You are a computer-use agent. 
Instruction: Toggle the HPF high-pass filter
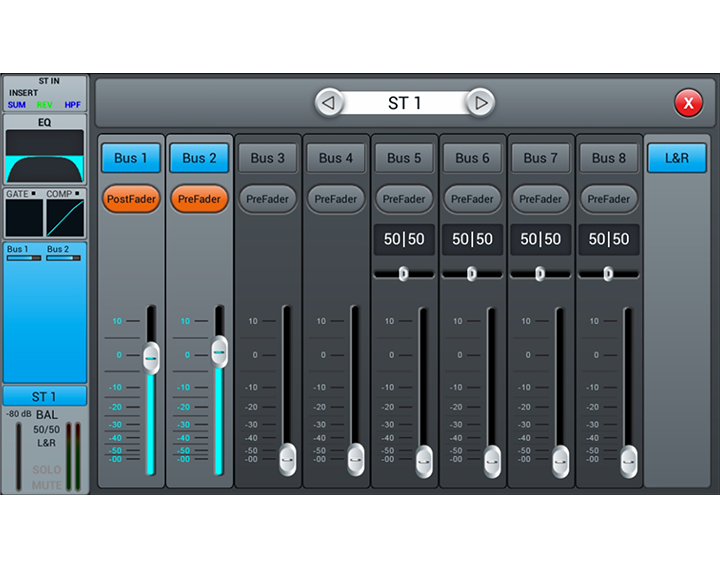(73, 105)
